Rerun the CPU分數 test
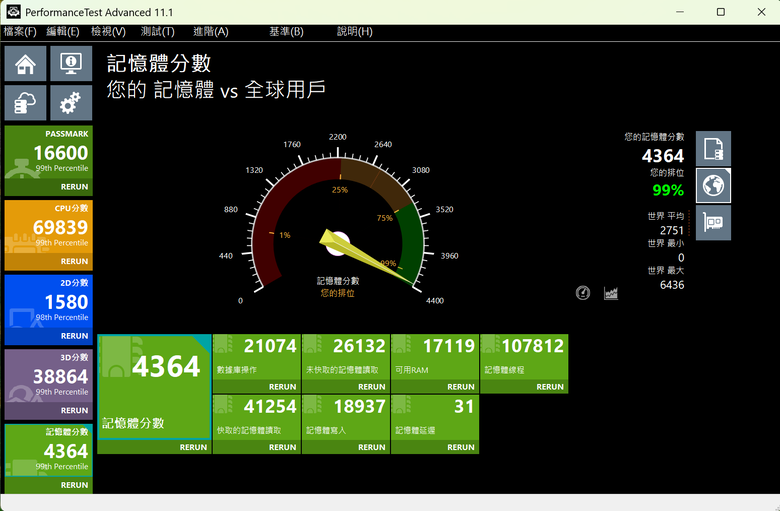The height and width of the screenshot is (511, 780). pos(74,261)
